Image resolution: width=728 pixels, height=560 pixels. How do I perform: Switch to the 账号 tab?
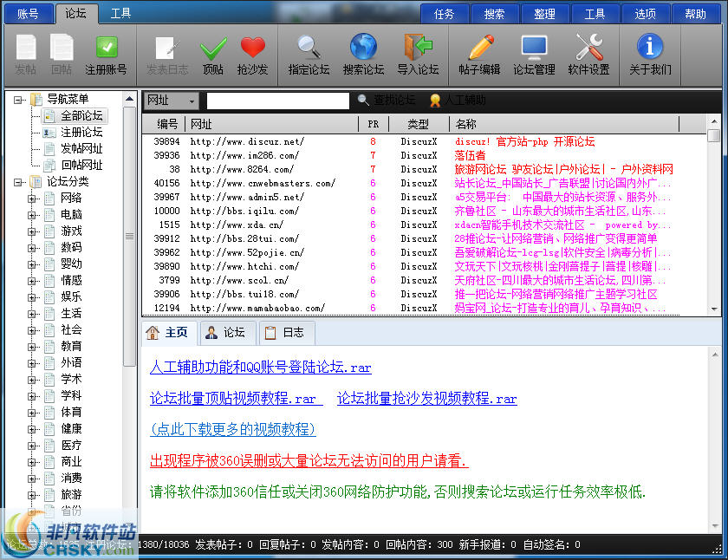pyautogui.click(x=28, y=14)
